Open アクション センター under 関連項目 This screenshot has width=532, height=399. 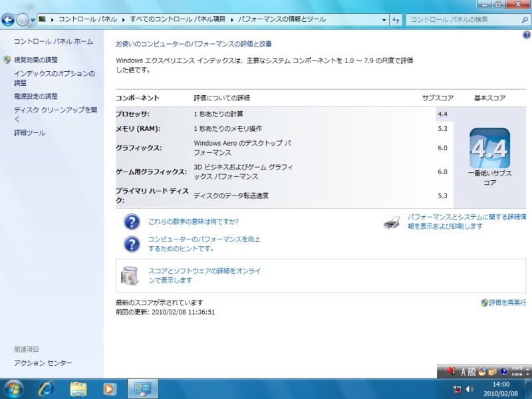(43, 363)
